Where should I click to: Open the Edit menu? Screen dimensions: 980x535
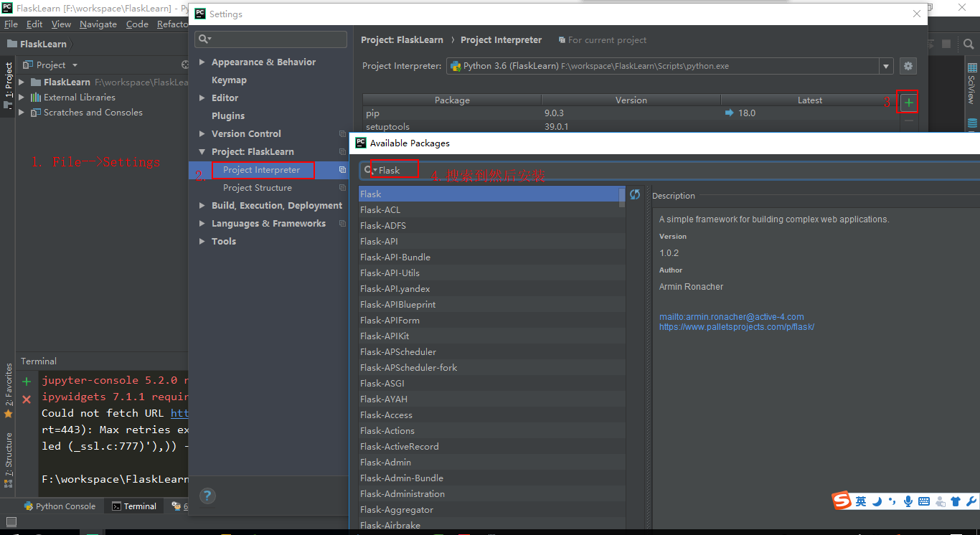tap(34, 24)
